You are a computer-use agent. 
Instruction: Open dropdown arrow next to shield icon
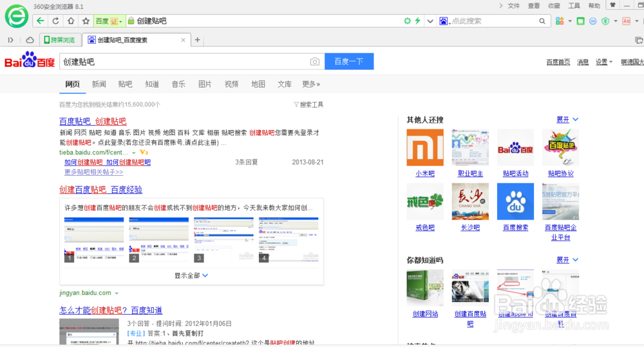pos(615,21)
